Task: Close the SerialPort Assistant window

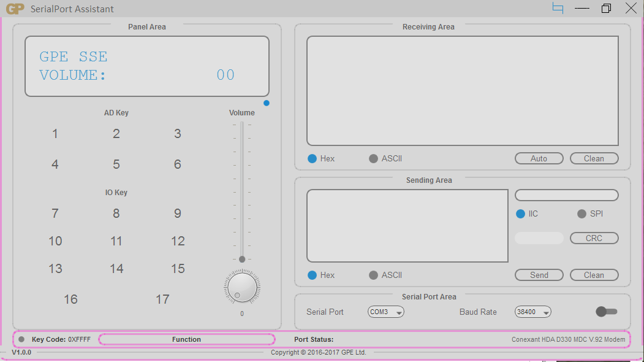Action: [631, 8]
